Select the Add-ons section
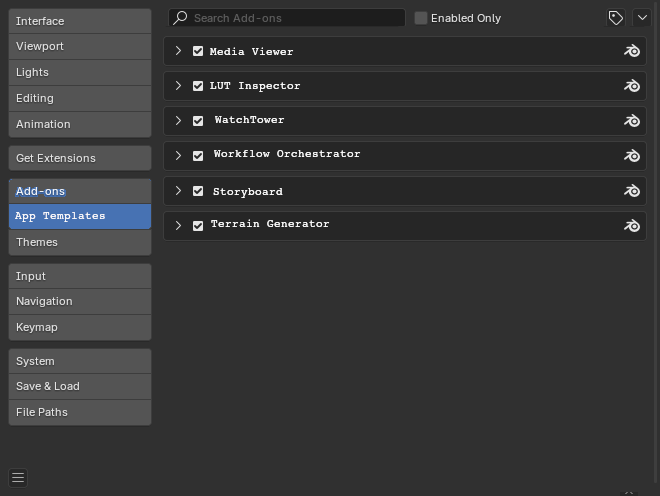This screenshot has width=660, height=496. click(x=80, y=192)
